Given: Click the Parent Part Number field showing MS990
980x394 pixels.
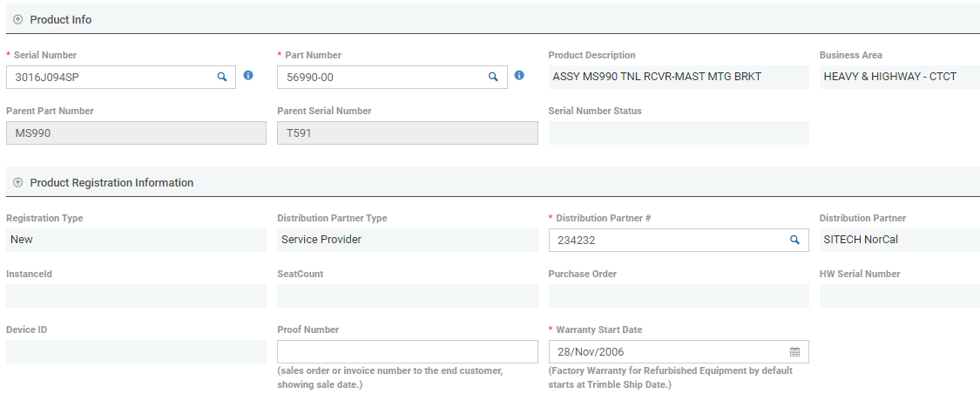Looking at the screenshot, I should [135, 133].
